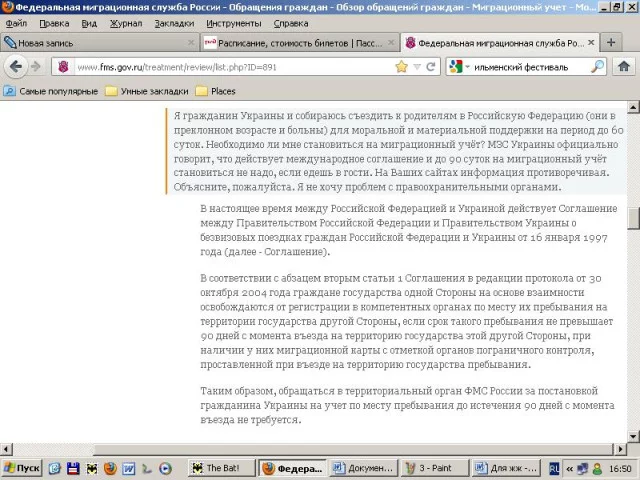Click the round blue quick launch icon
The width and height of the screenshot is (640, 480).
(165, 468)
